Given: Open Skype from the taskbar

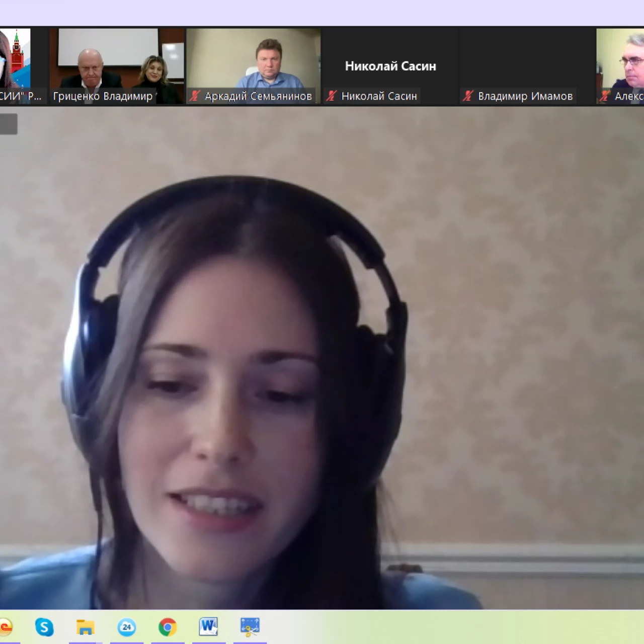Looking at the screenshot, I should click(44, 627).
